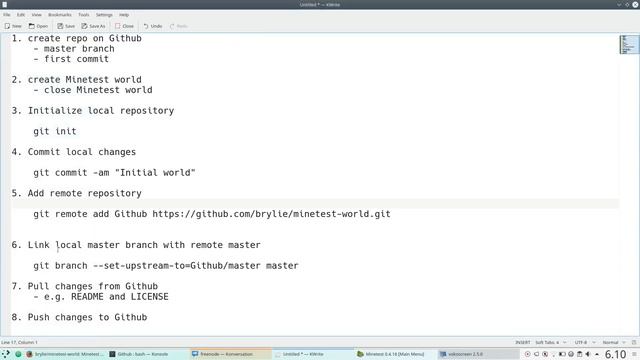Click the Save As toolbar button
The width and height of the screenshot is (640, 360).
(93, 26)
